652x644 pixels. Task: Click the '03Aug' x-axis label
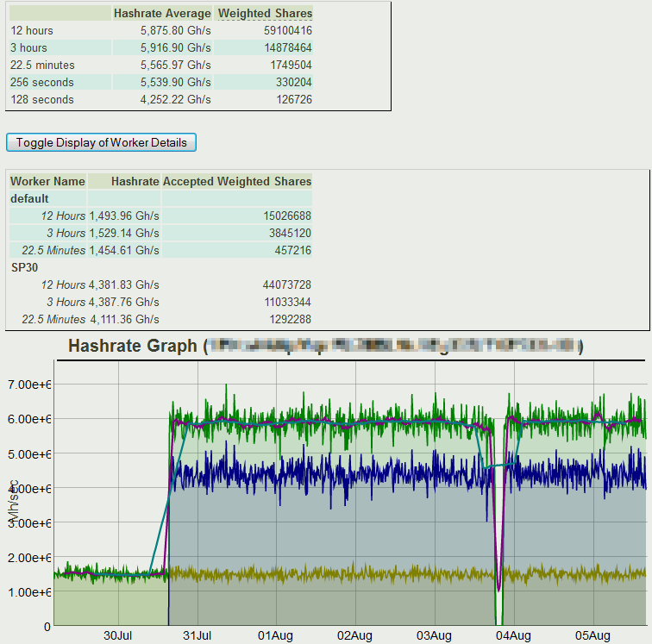(434, 635)
